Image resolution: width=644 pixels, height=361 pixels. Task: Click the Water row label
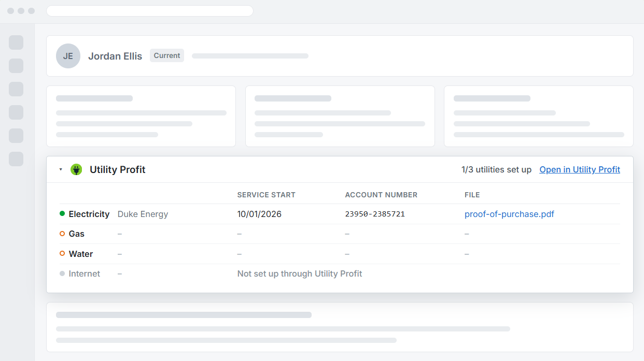click(81, 254)
